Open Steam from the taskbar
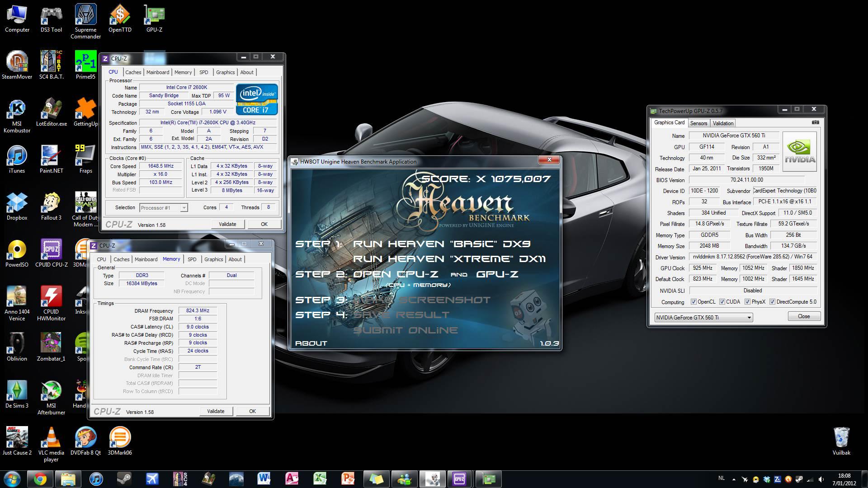868x488 pixels. point(124,479)
